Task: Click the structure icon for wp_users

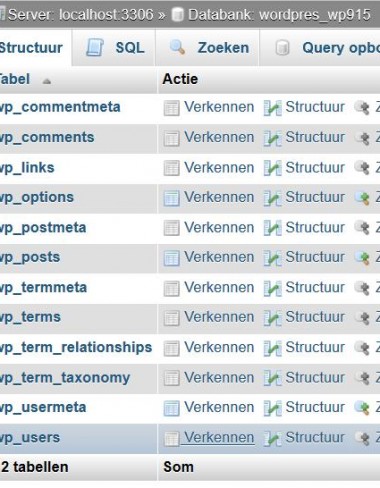Action: [x=273, y=438]
